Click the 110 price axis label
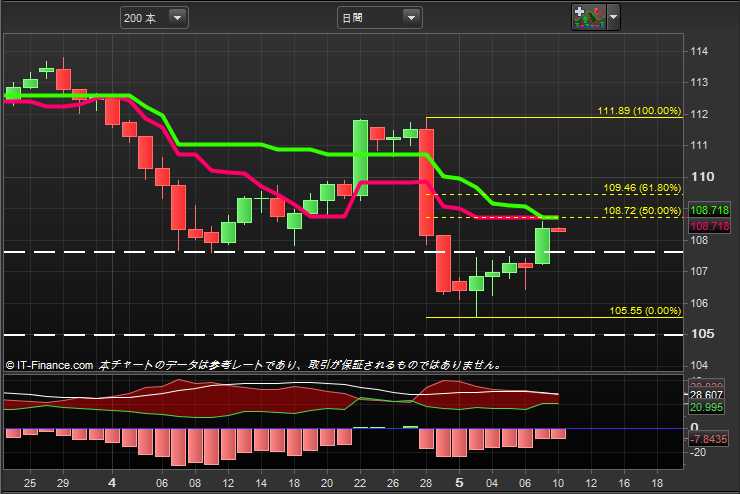The image size is (740, 494). [703, 177]
